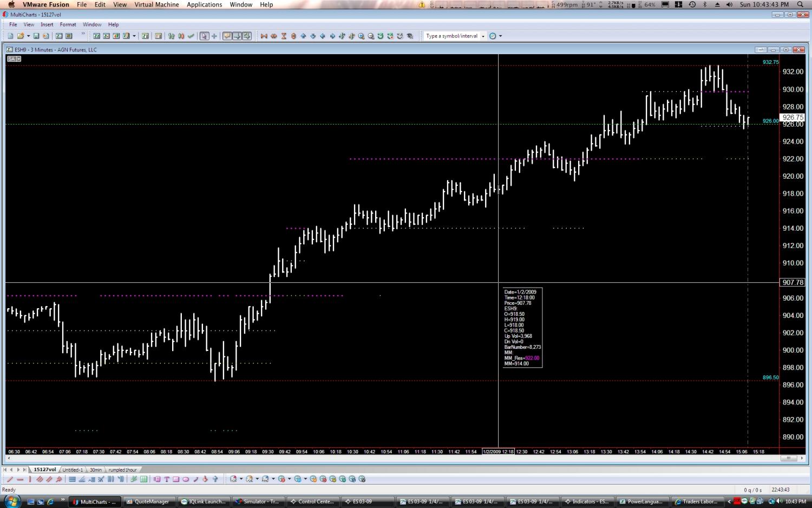
Task: Open the dropdown arrow beside the Open folder icon
Action: click(28, 36)
